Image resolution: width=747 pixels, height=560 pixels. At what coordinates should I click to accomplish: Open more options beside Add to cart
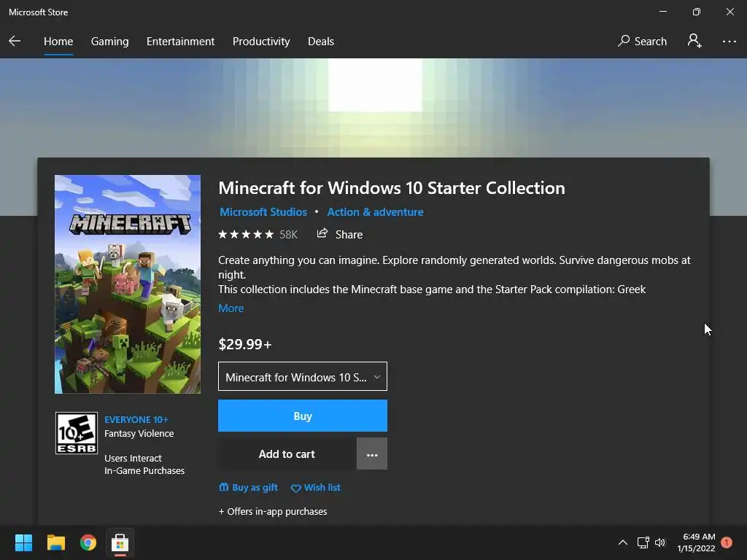pyautogui.click(x=372, y=454)
